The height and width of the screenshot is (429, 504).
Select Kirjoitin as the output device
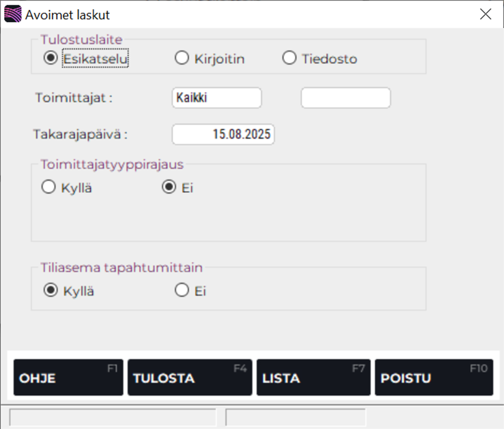[182, 58]
